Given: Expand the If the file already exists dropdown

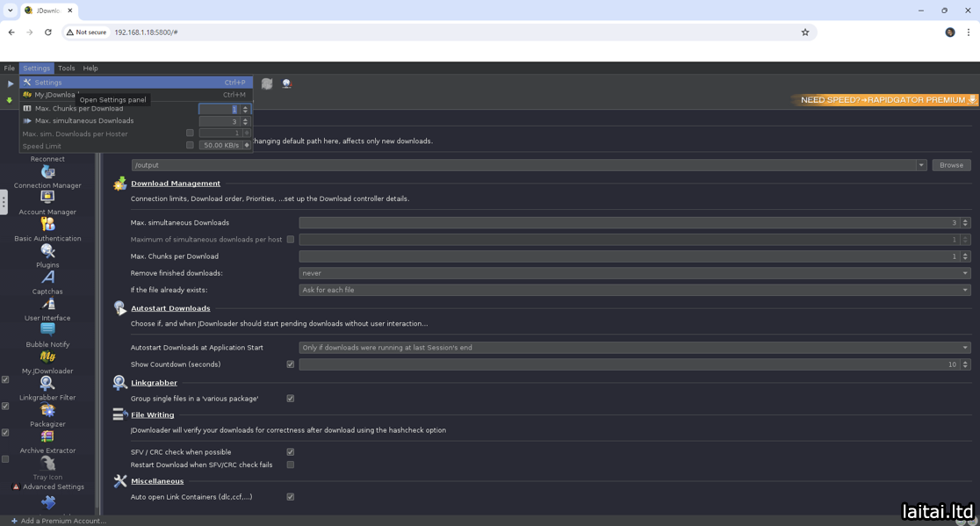Looking at the screenshot, I should [634, 290].
